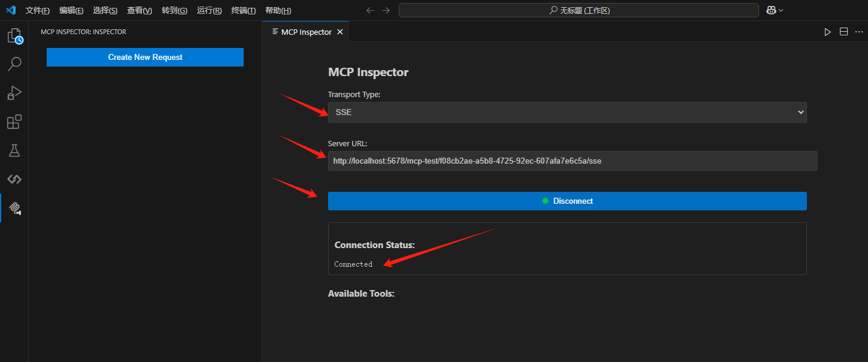Open the 选择(S) menu
The height and width of the screenshot is (362, 868).
(105, 10)
